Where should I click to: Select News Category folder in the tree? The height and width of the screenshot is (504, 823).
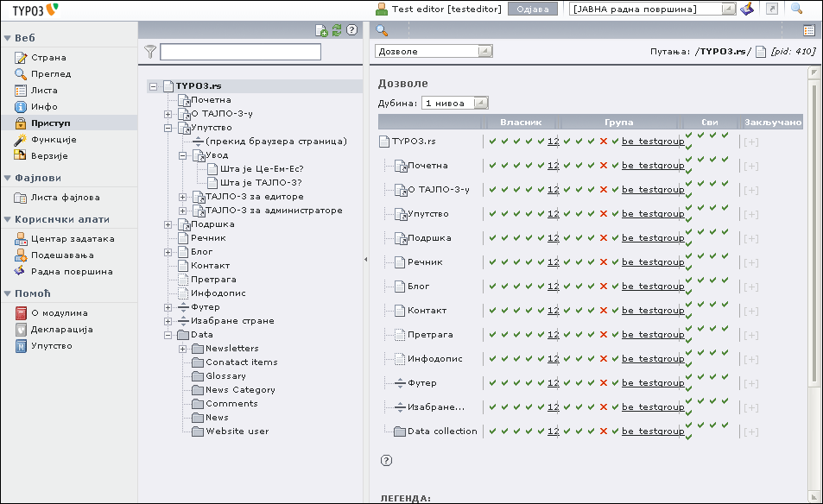click(x=240, y=390)
